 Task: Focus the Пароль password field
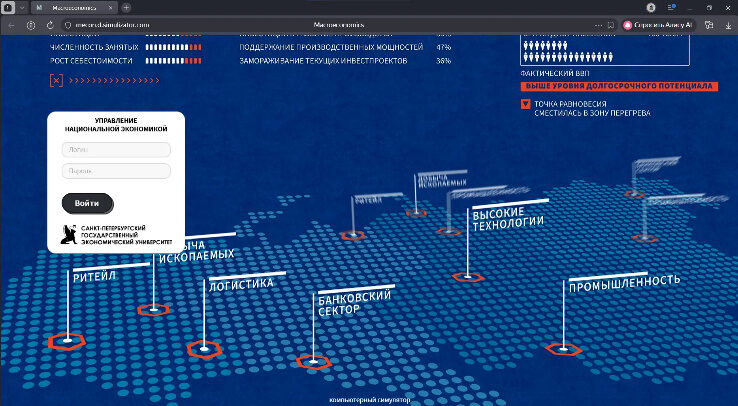116,171
